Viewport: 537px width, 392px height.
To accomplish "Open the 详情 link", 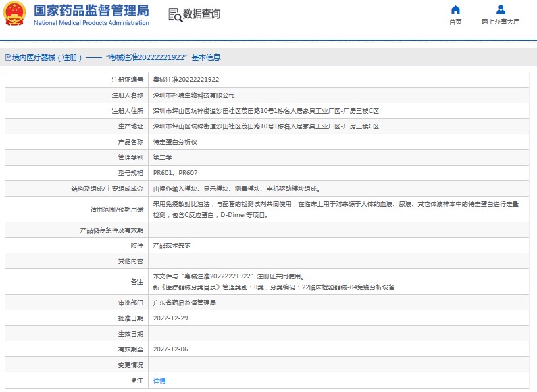I will coord(159,381).
